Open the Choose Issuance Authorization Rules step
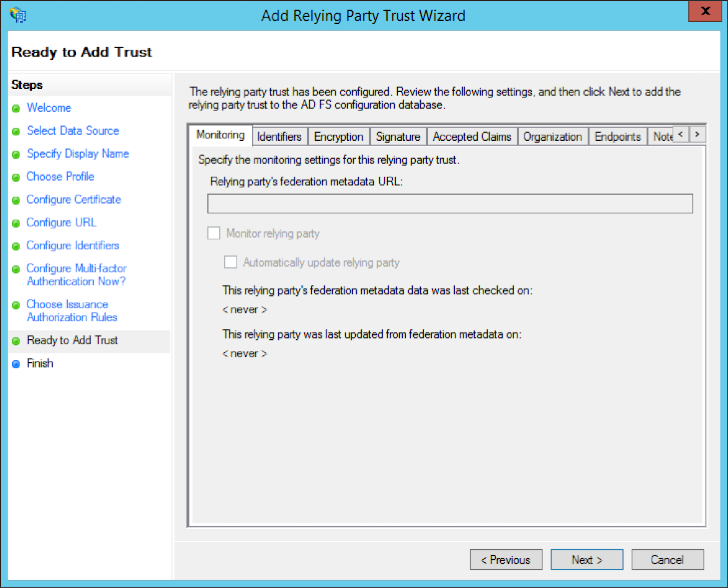728x588 pixels. coord(67,311)
